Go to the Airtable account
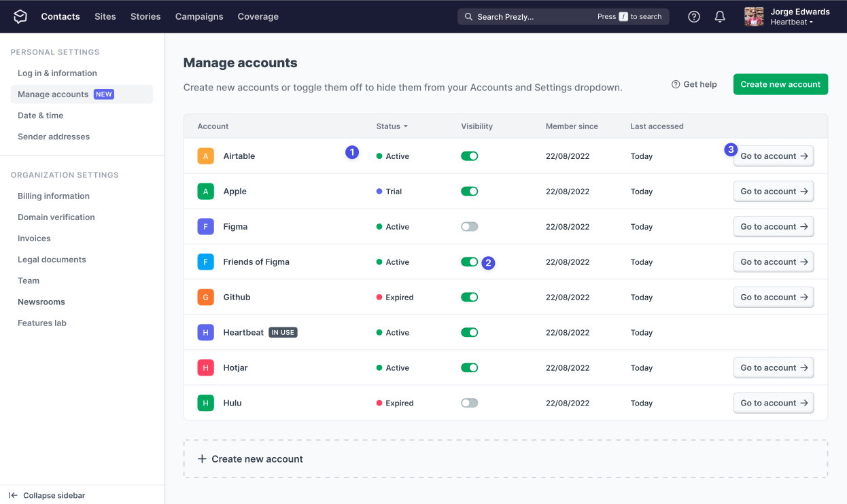 coord(774,156)
